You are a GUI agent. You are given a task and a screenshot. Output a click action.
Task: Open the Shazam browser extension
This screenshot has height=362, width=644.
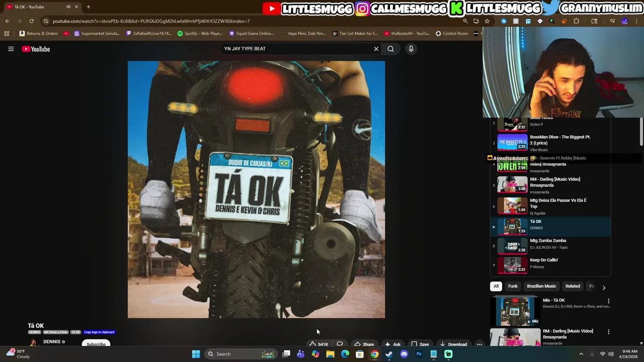click(504, 21)
